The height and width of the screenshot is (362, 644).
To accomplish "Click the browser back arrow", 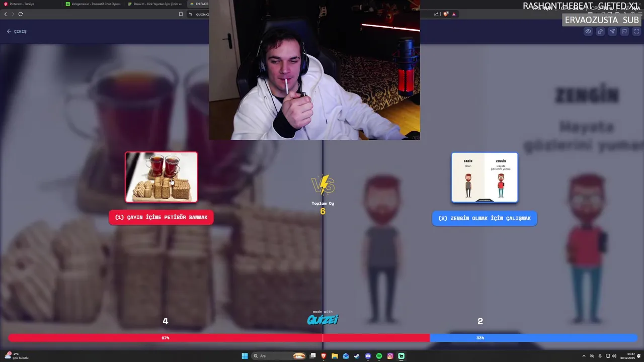I will pos(6,14).
